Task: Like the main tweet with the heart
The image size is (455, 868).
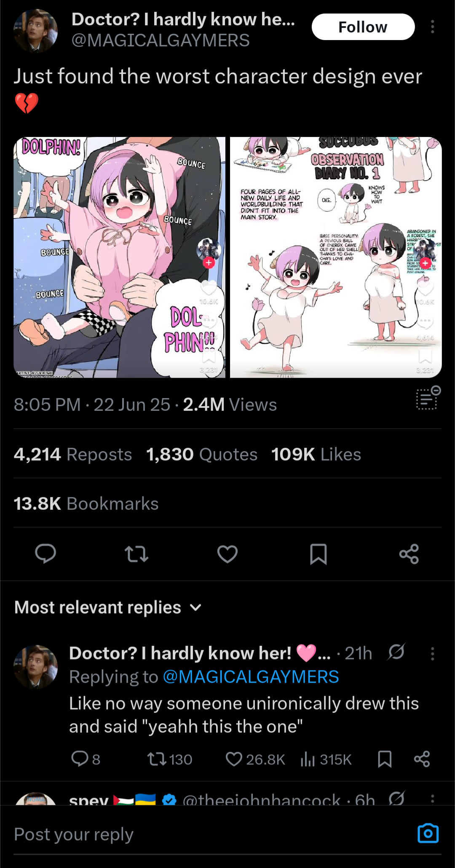Action: point(227,554)
